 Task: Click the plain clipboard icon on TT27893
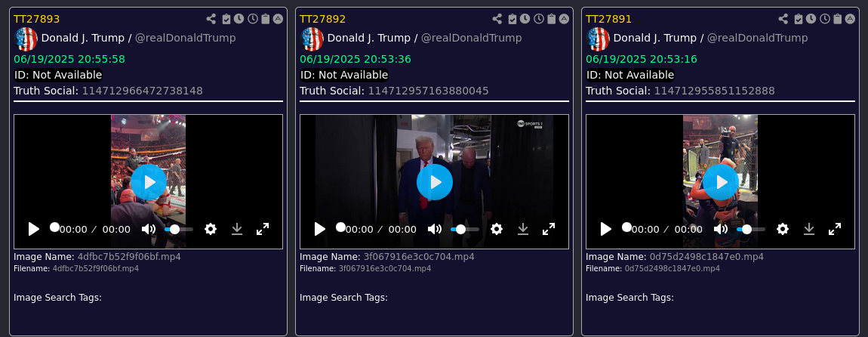click(x=265, y=19)
